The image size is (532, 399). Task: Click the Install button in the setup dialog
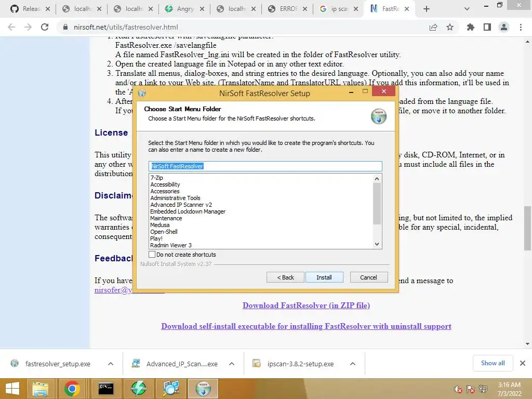pos(324,277)
